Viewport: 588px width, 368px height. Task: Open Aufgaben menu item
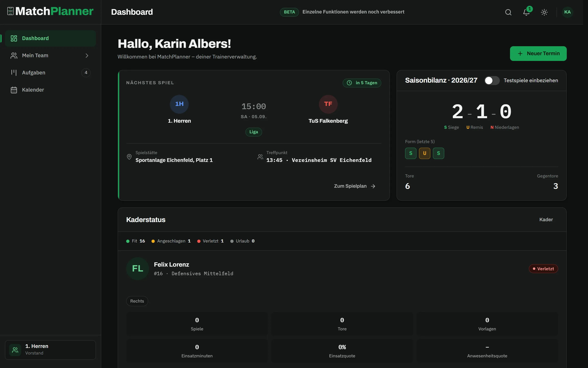click(x=50, y=73)
